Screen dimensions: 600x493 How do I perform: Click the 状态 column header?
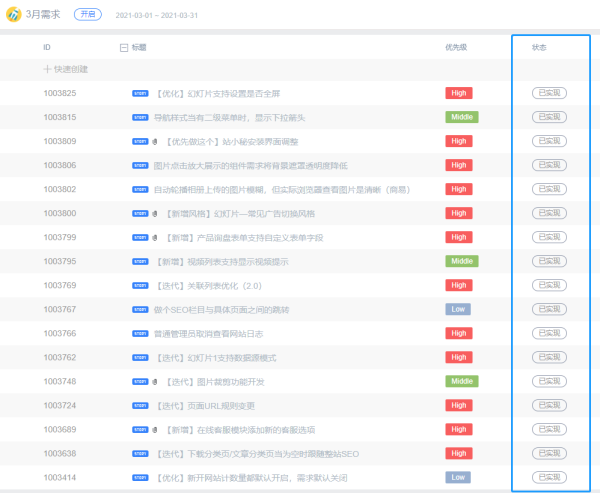click(x=538, y=47)
